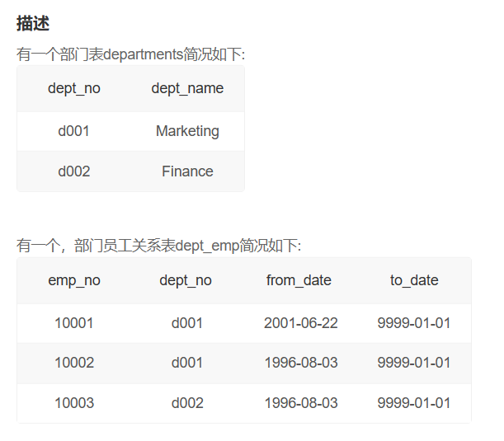The width and height of the screenshot is (504, 441).
Task: Click the d002 cell in the 10003 row
Action: pyautogui.click(x=187, y=403)
